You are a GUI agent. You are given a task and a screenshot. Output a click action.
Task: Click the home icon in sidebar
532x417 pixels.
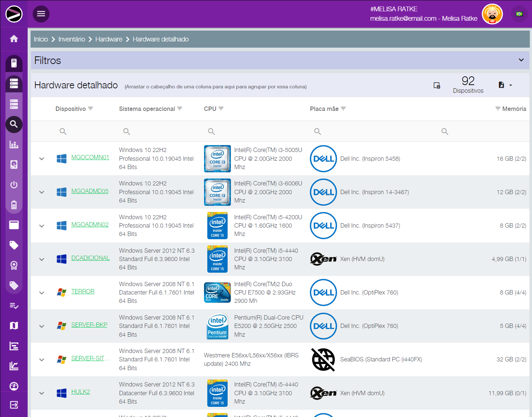14,39
